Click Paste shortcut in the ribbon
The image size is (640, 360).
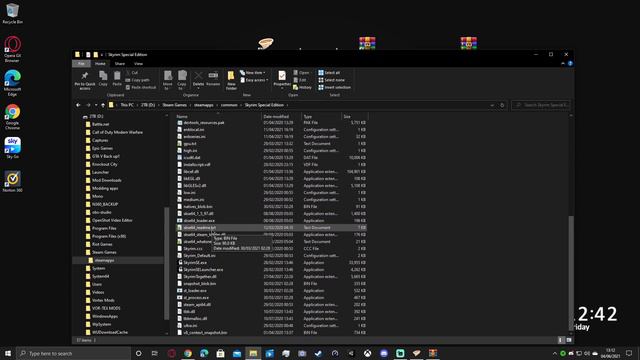click(x=141, y=87)
